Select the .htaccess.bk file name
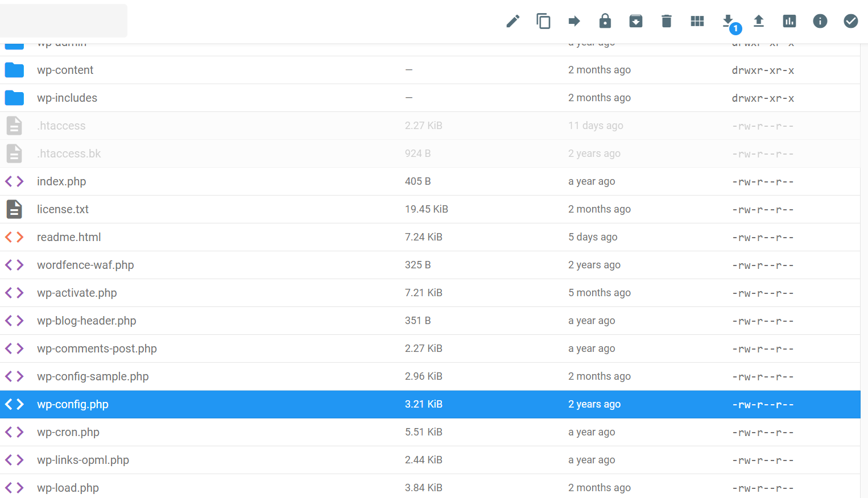The height and width of the screenshot is (498, 868). click(69, 153)
